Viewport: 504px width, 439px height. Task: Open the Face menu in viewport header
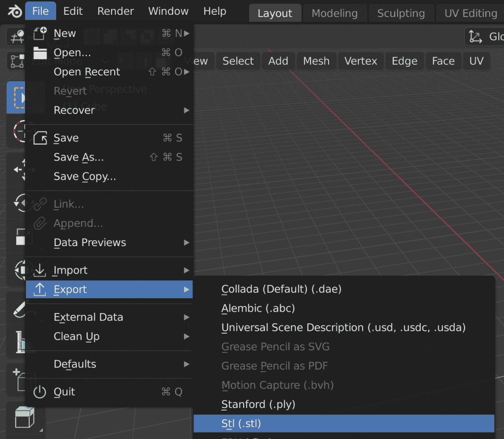click(x=443, y=61)
